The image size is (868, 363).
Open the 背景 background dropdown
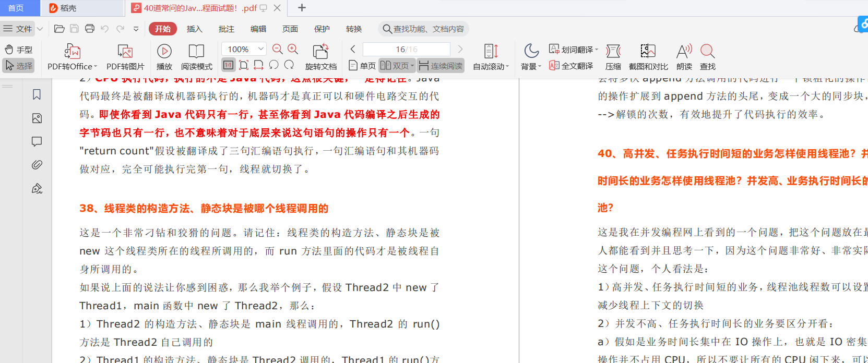(x=531, y=57)
